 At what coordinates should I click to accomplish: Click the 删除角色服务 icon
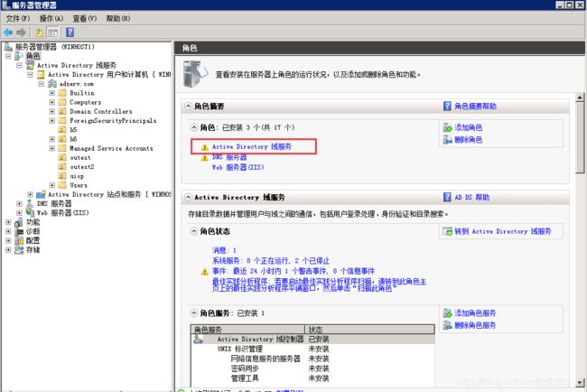click(447, 325)
